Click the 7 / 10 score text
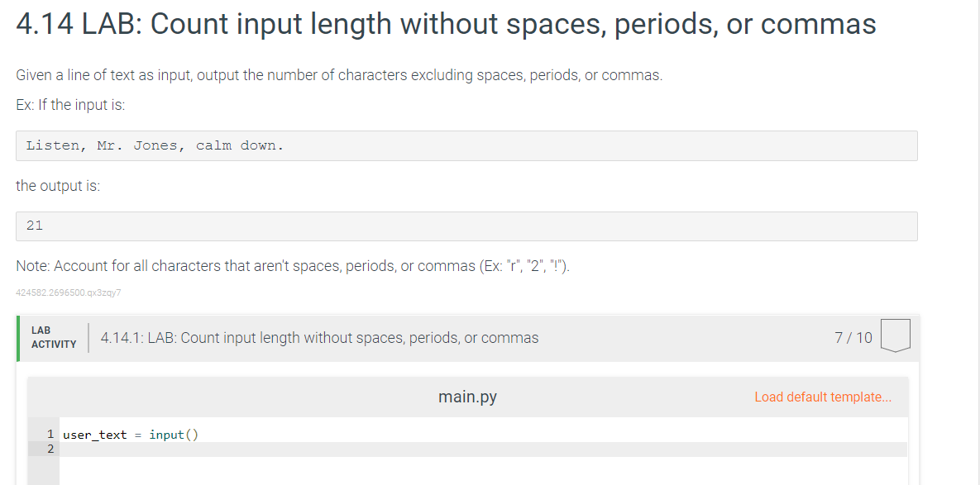 click(x=853, y=338)
